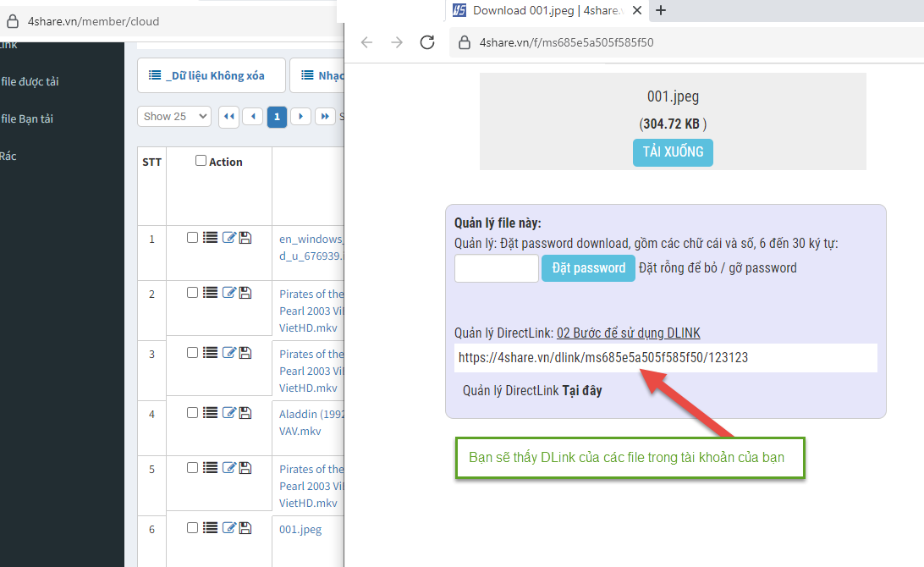Screen dimensions: 924x567
Task: Click the TẢI XUỐNG download button
Action: click(x=673, y=152)
